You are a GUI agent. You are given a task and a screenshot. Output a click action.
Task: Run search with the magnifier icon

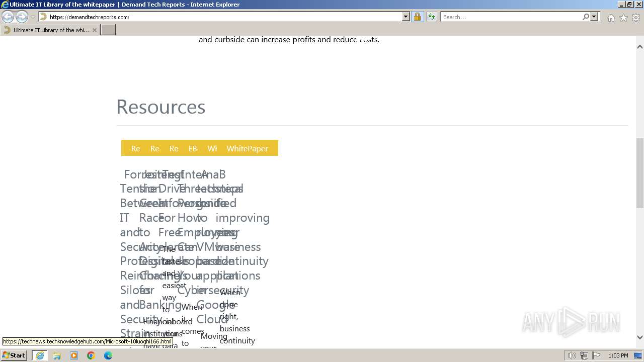point(586,17)
